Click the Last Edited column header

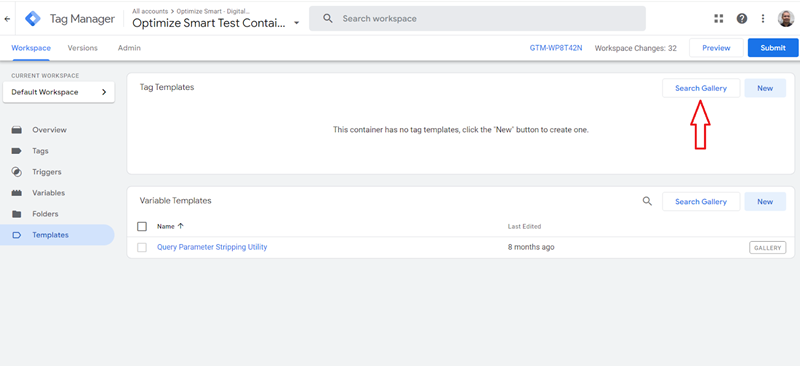pos(524,226)
